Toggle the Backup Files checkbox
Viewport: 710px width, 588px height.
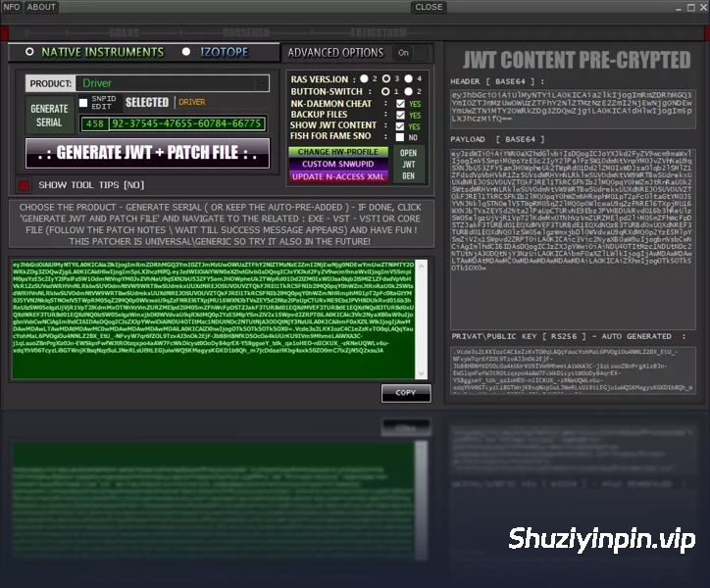pos(400,115)
